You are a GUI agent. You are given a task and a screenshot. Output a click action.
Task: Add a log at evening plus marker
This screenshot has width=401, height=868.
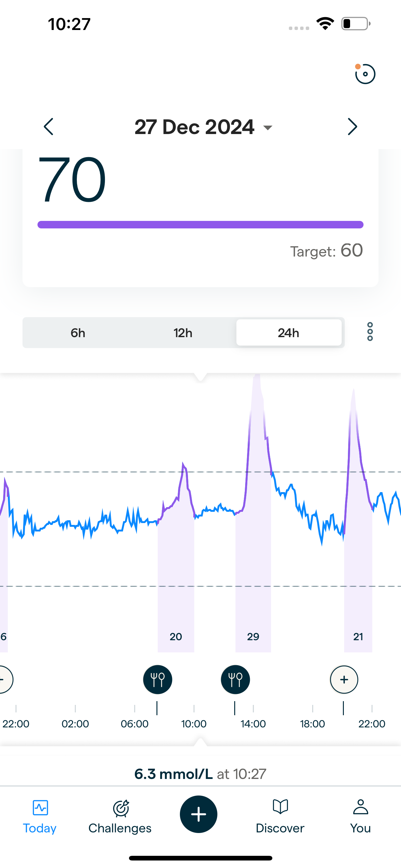pyautogui.click(x=344, y=680)
